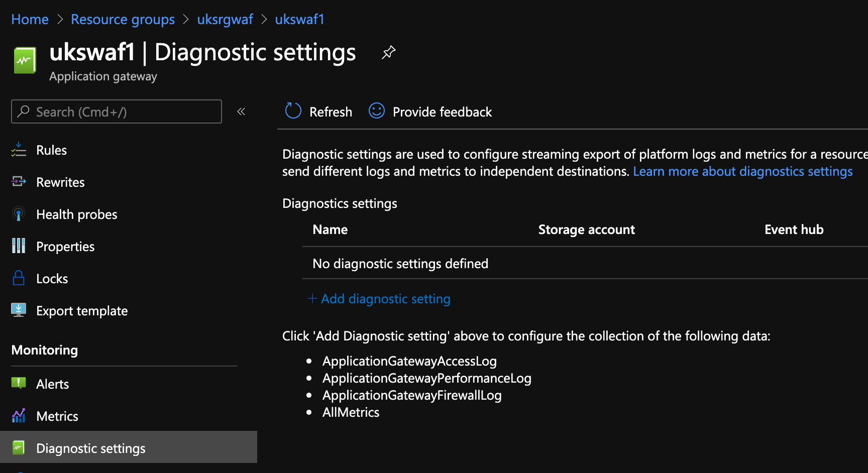Click the Health probes icon
The image size is (868, 473).
pyautogui.click(x=19, y=214)
